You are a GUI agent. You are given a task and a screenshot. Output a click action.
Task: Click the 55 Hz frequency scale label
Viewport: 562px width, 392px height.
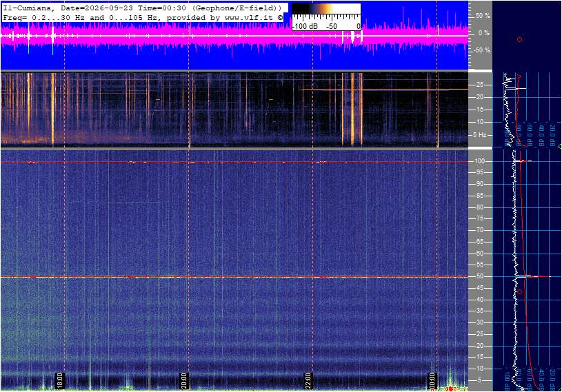point(479,265)
